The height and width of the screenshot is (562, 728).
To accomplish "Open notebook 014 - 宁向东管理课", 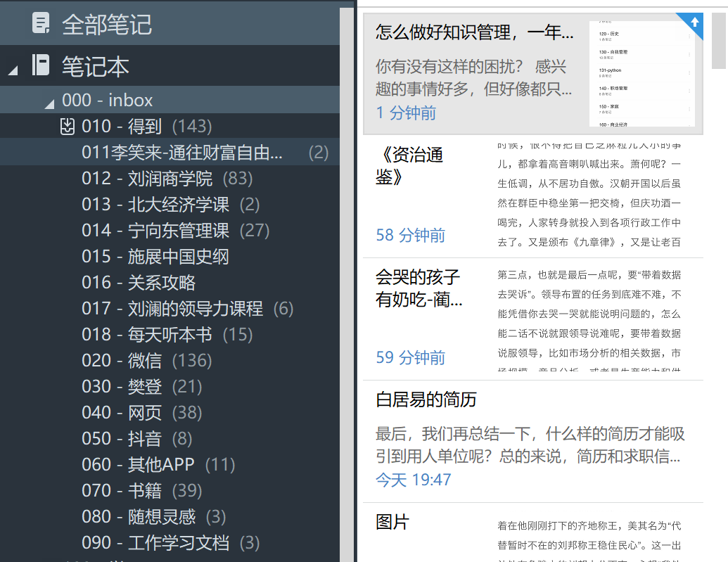I will coord(170,231).
